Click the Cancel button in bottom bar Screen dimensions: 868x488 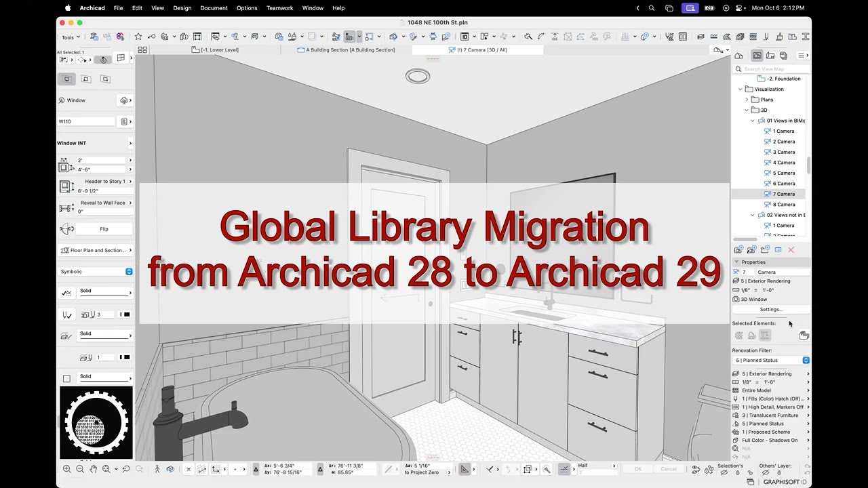pyautogui.click(x=669, y=468)
